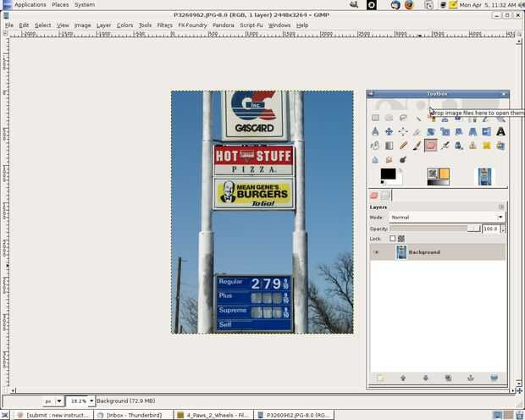The image size is (525, 420).
Task: Select the Perspective Clone tool
Action: tap(500, 146)
